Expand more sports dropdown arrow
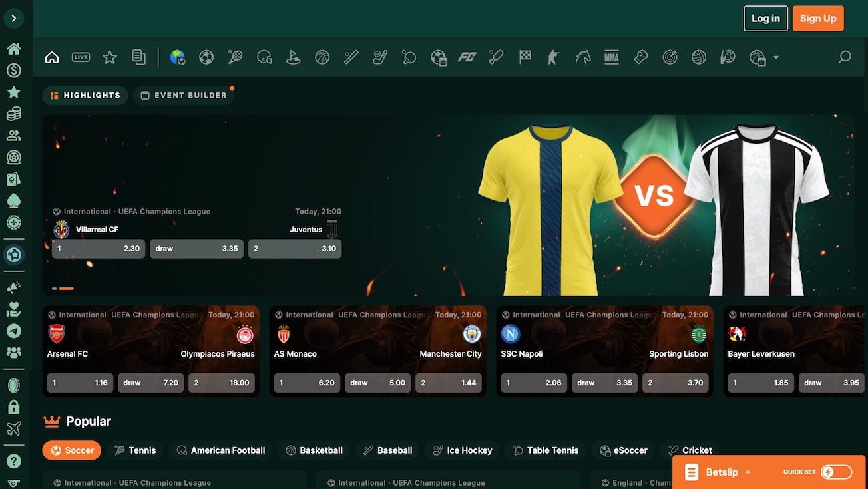868x489 pixels. pos(776,58)
